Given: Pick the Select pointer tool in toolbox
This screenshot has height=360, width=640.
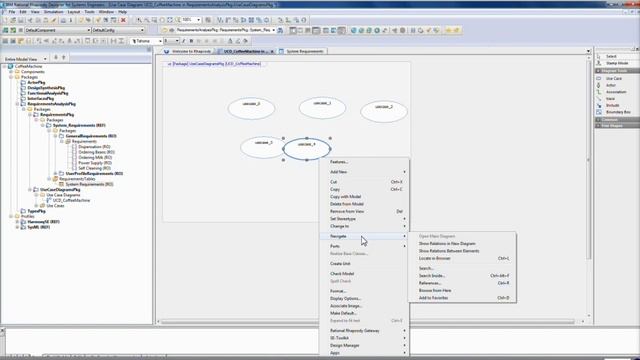Looking at the screenshot, I should coord(611,56).
